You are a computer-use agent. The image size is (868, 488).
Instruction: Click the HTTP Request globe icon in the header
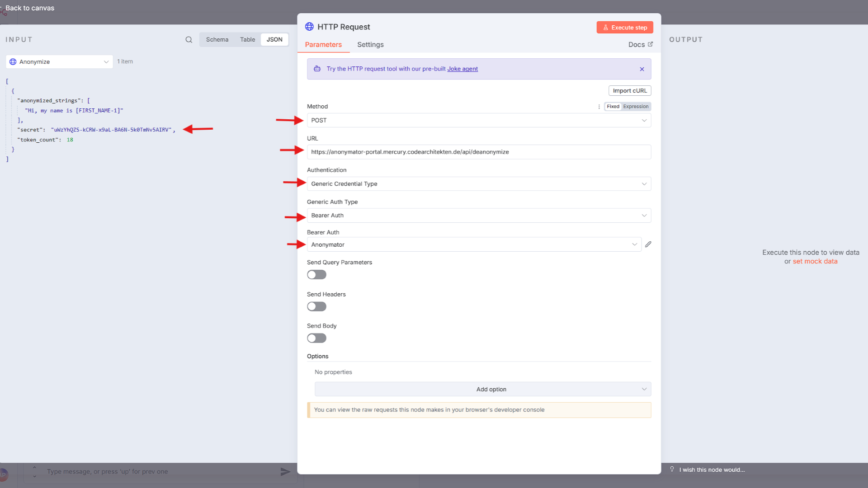pos(309,27)
